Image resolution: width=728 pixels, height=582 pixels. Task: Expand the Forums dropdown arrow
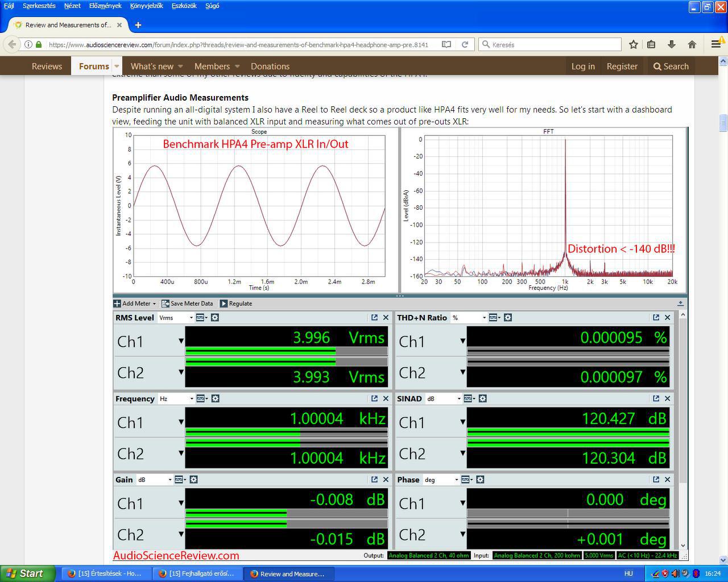click(x=117, y=66)
